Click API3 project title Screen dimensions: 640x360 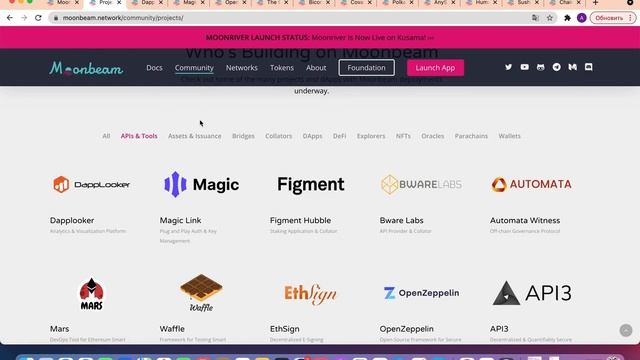[x=499, y=329]
